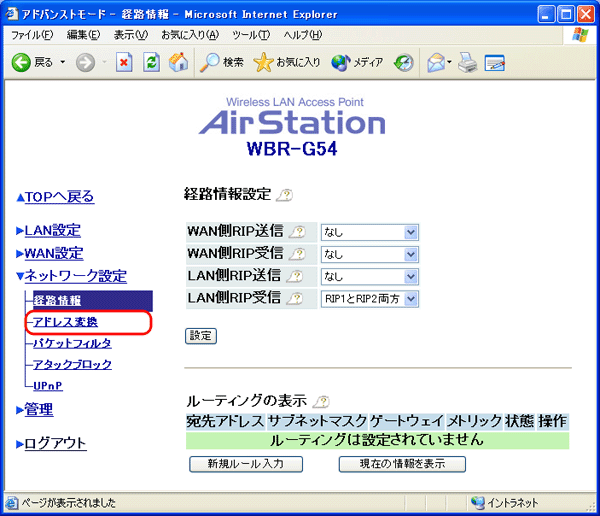Open the ヘルプ(H) menu

click(x=302, y=35)
